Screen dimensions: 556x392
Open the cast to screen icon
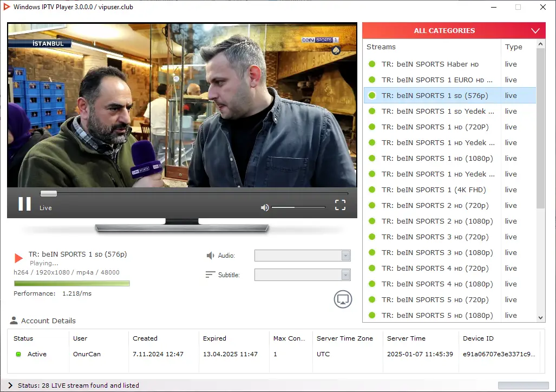pyautogui.click(x=343, y=299)
